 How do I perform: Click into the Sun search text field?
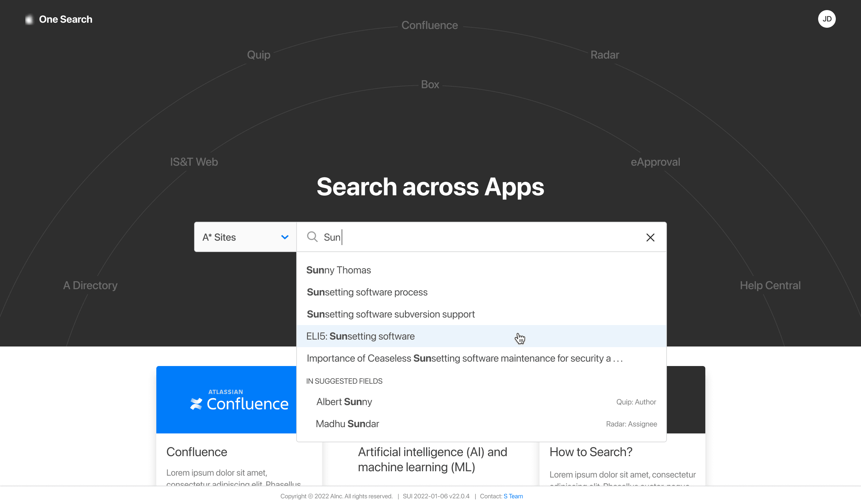(478, 237)
